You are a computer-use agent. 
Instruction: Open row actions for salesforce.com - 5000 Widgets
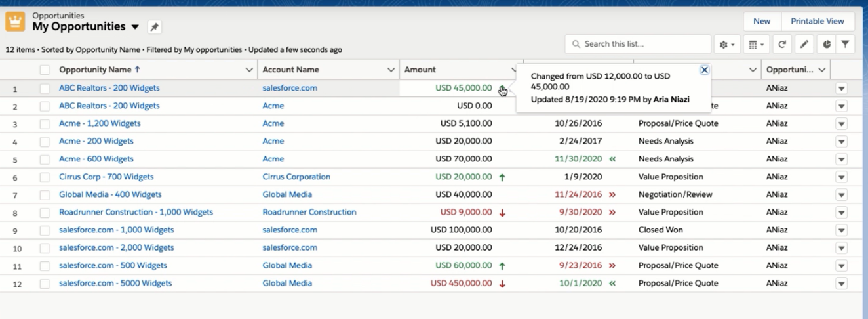pyautogui.click(x=842, y=284)
